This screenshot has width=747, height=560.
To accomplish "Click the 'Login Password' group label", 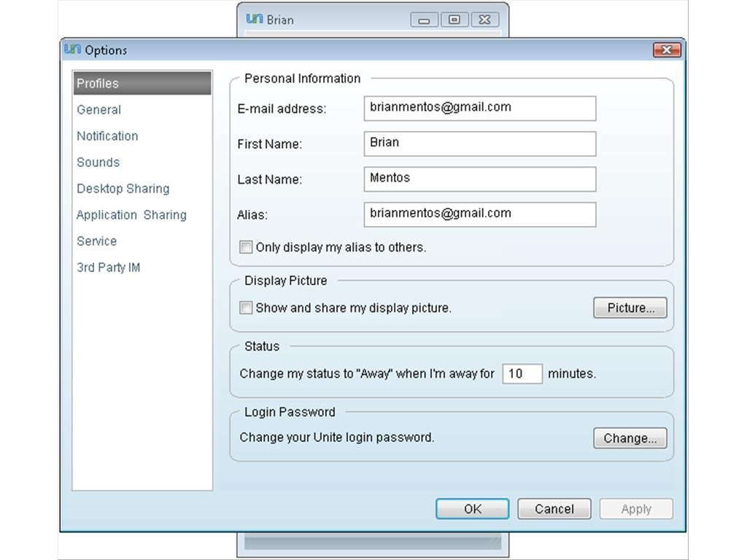I will [290, 412].
